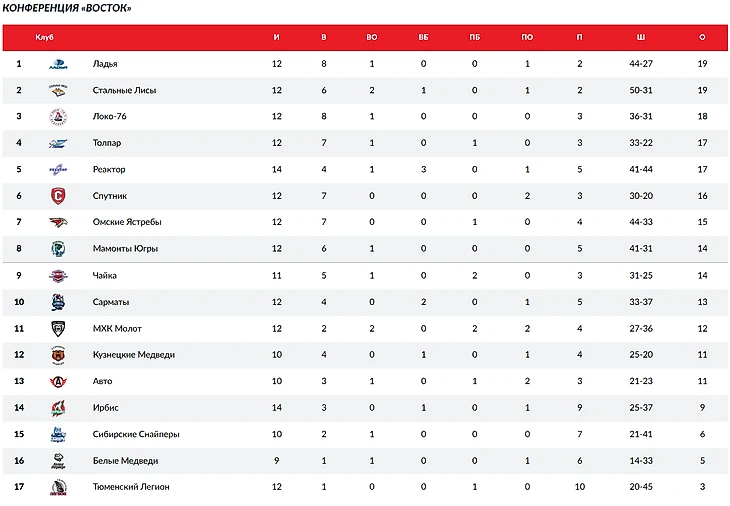
Task: Click the Авто club logo
Action: pos(58,381)
